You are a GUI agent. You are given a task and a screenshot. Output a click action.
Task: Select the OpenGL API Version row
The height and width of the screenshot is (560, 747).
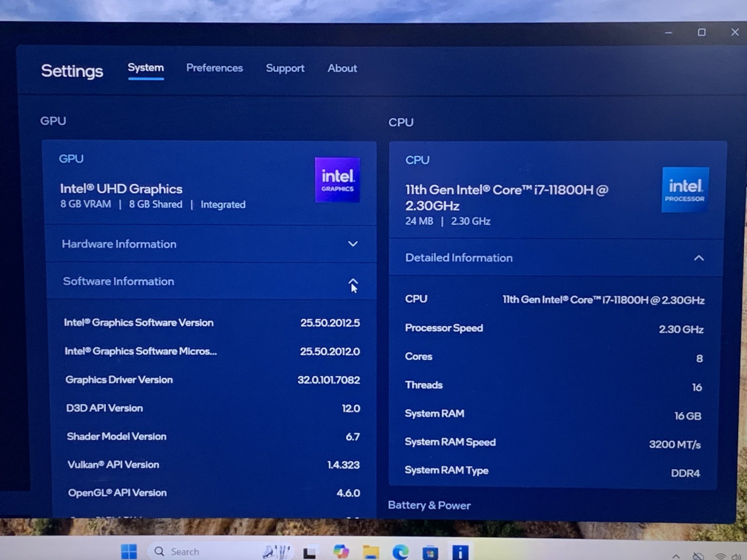coord(214,493)
